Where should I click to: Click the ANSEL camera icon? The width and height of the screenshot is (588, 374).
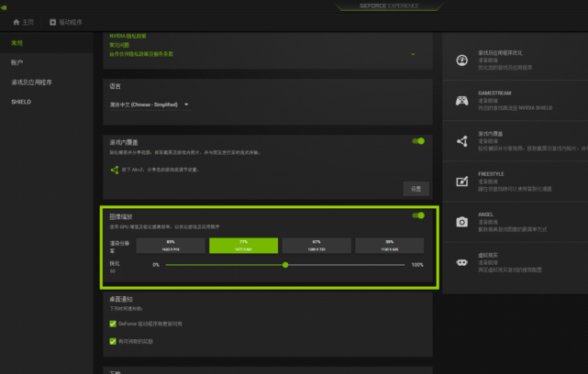[x=462, y=222]
